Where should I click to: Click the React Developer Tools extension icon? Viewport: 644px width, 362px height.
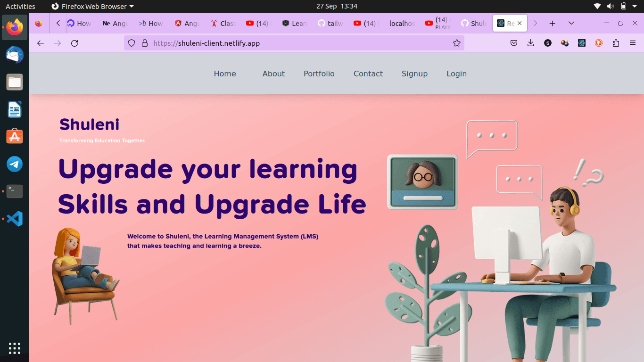point(582,43)
